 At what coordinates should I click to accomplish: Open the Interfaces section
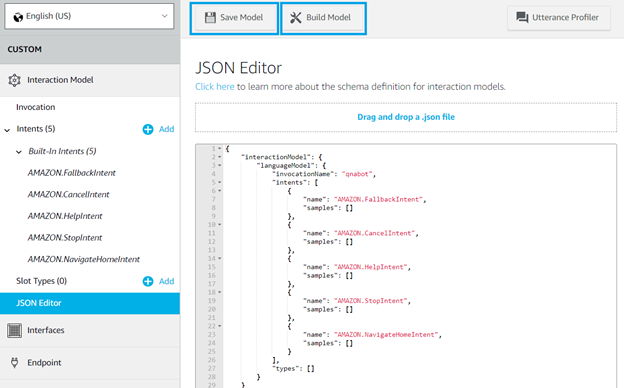point(90,330)
